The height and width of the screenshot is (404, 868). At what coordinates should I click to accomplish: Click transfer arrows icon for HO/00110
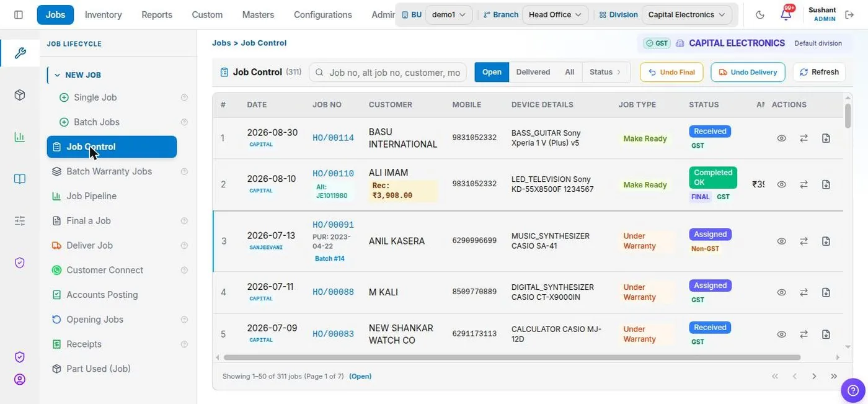(x=804, y=184)
